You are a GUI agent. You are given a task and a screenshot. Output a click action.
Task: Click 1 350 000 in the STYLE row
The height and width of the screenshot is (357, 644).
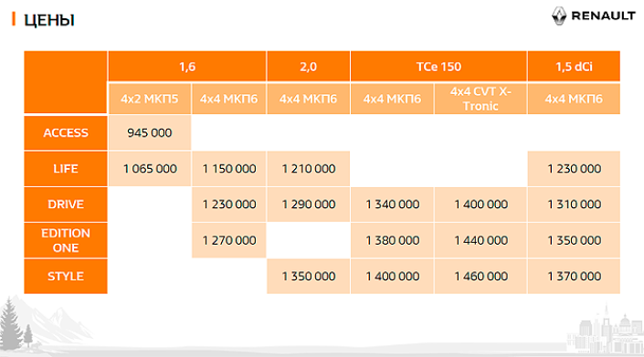pyautogui.click(x=309, y=276)
